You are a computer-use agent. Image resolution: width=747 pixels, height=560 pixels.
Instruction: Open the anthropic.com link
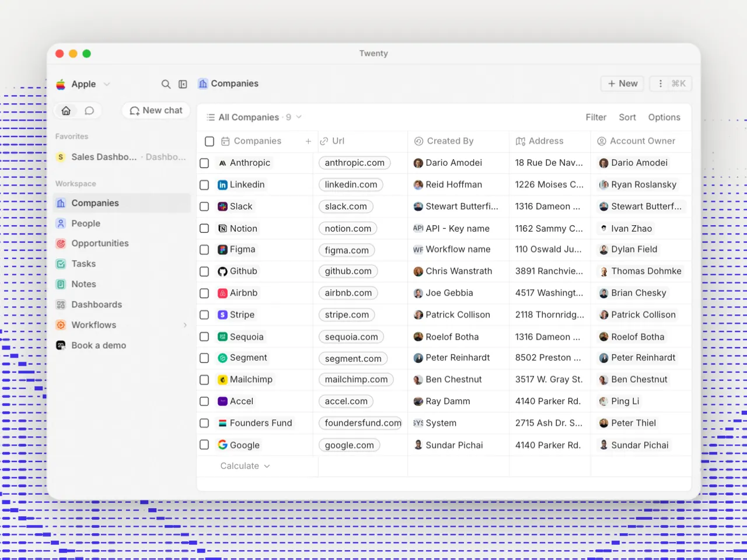click(x=354, y=163)
